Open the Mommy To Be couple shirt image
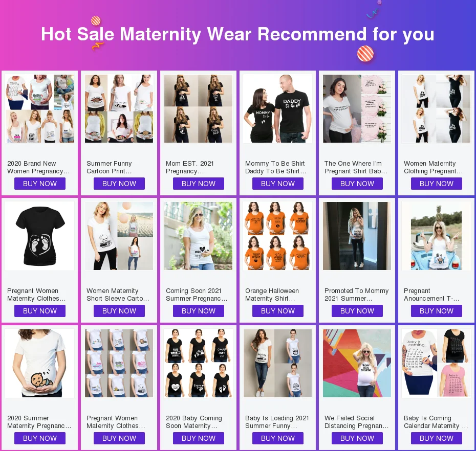 click(x=277, y=108)
